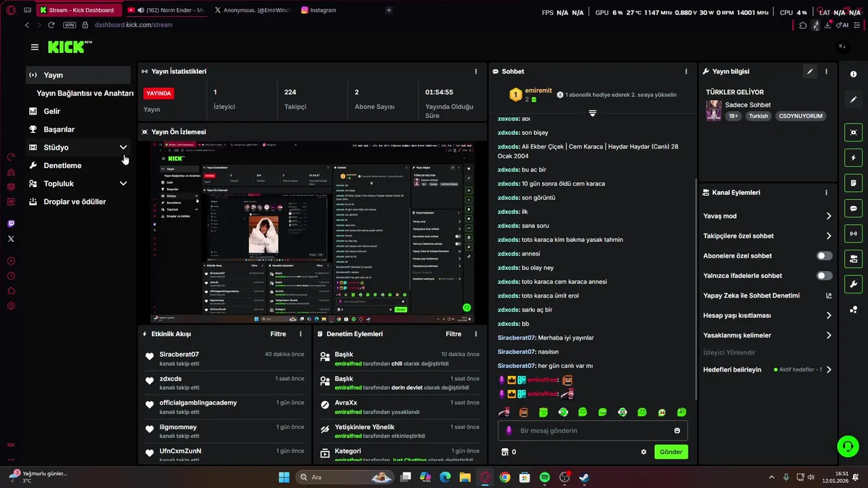Screen dimensions: 868x488
Task: Open Yayın Bağlantısı ve Anahtarı page
Action: (85, 94)
